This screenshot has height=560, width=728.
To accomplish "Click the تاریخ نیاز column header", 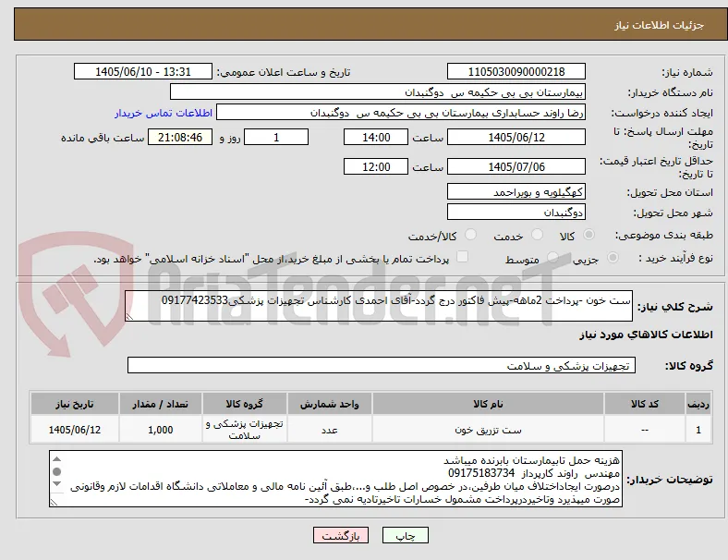I will (75, 404).
